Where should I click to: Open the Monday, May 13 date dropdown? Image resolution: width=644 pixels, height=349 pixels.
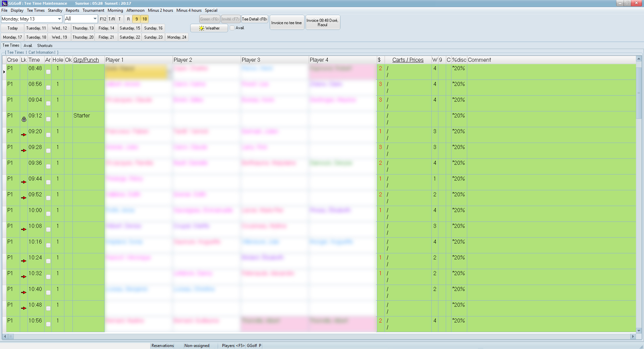[59, 19]
